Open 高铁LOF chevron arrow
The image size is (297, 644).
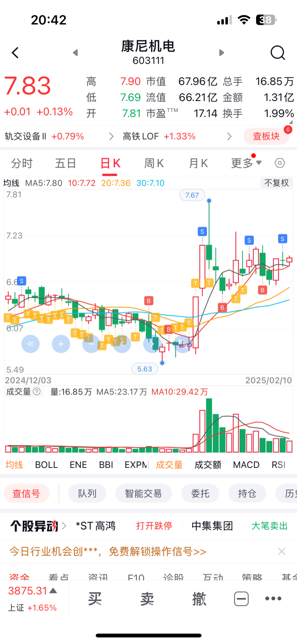(229, 136)
